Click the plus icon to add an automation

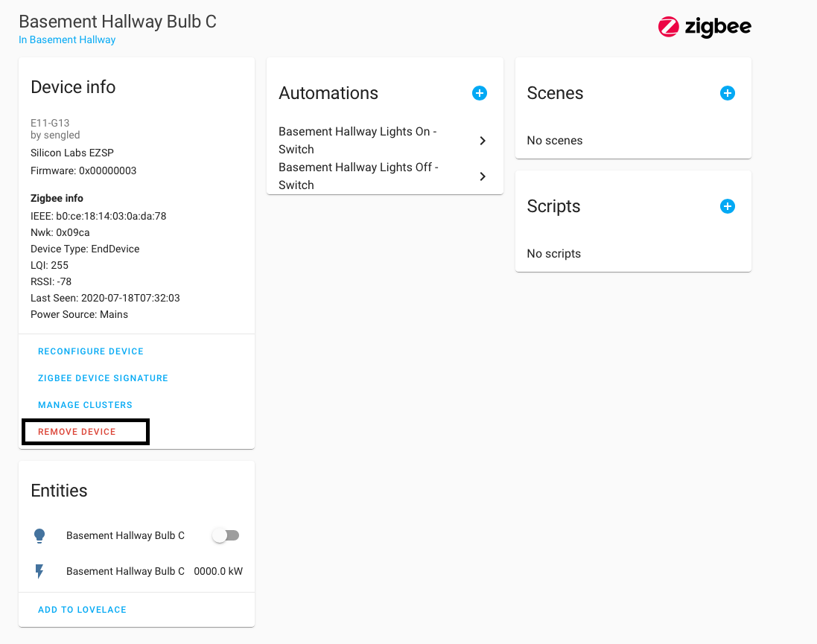pos(480,93)
